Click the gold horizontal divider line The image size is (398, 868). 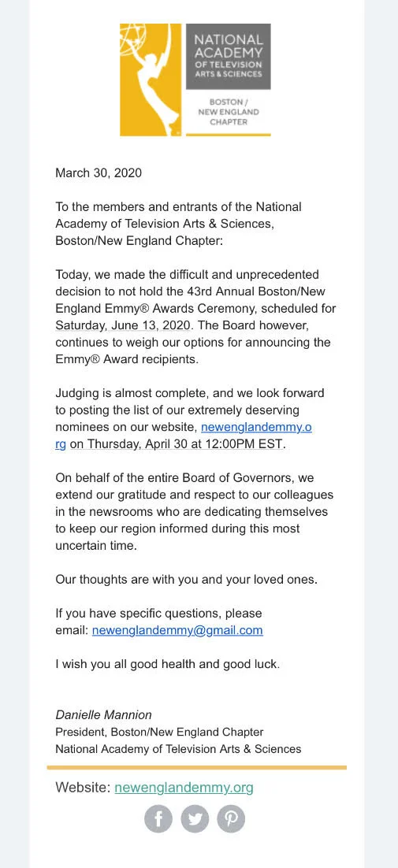[x=197, y=767]
